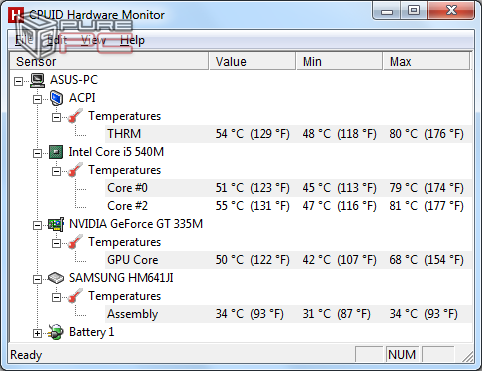Collapse the Temperatures node under NVIDIA GeForce

[56, 243]
